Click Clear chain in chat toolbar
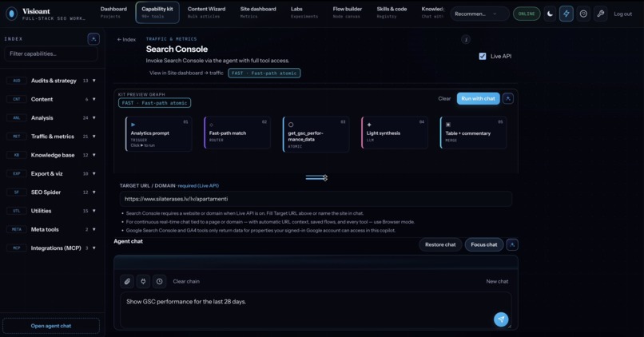The width and height of the screenshot is (644, 337). coord(186,282)
